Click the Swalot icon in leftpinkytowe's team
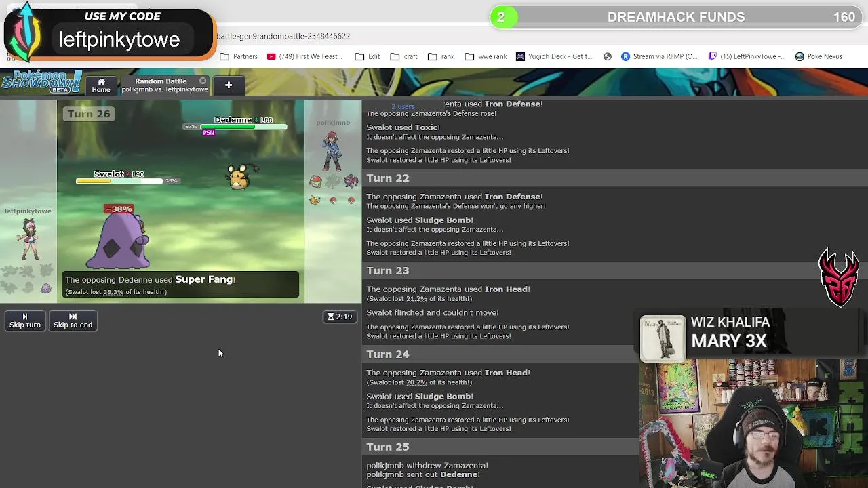The width and height of the screenshot is (868, 488). [45, 288]
